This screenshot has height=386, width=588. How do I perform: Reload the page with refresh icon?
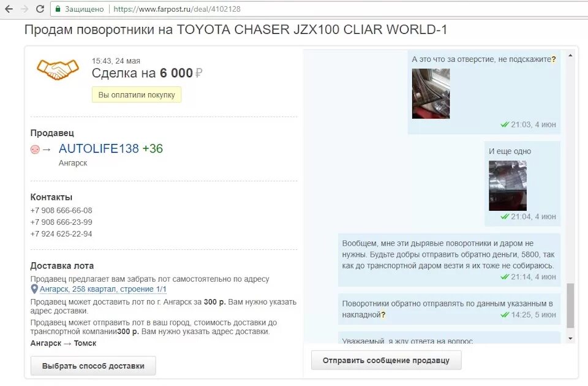pyautogui.click(x=40, y=9)
